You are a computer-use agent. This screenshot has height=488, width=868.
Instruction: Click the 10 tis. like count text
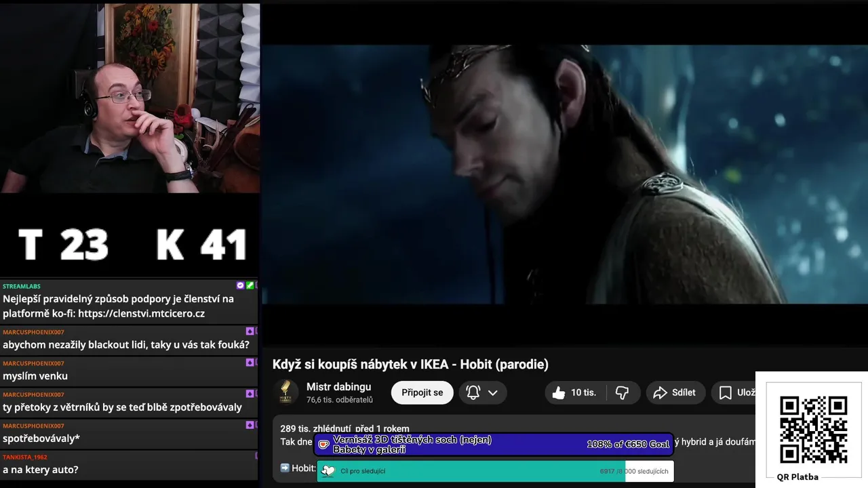[583, 392]
